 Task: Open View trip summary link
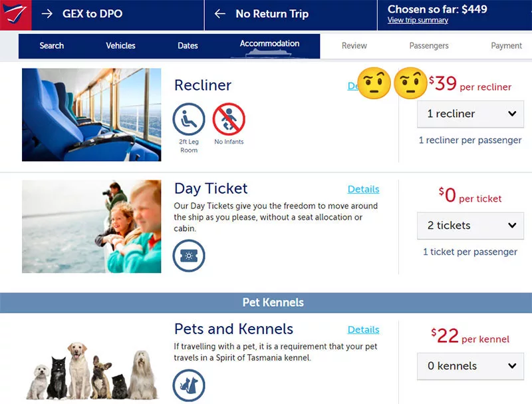point(418,21)
